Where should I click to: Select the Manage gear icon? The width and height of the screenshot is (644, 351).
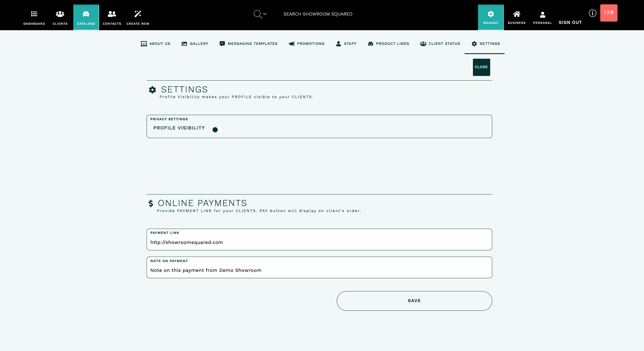click(490, 14)
